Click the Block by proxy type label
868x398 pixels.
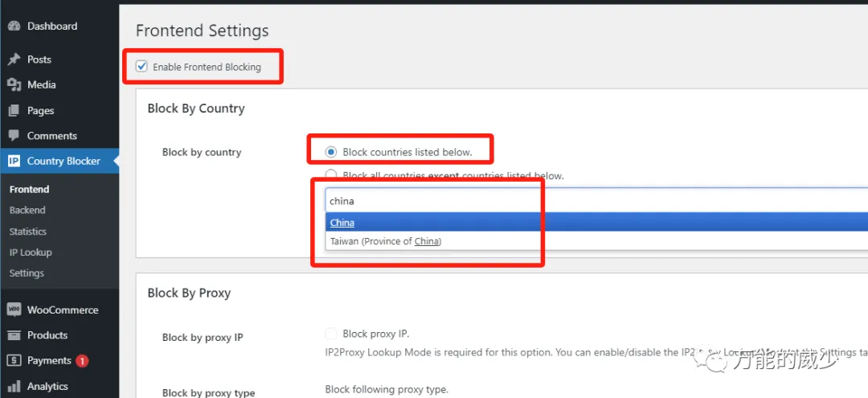point(209,392)
